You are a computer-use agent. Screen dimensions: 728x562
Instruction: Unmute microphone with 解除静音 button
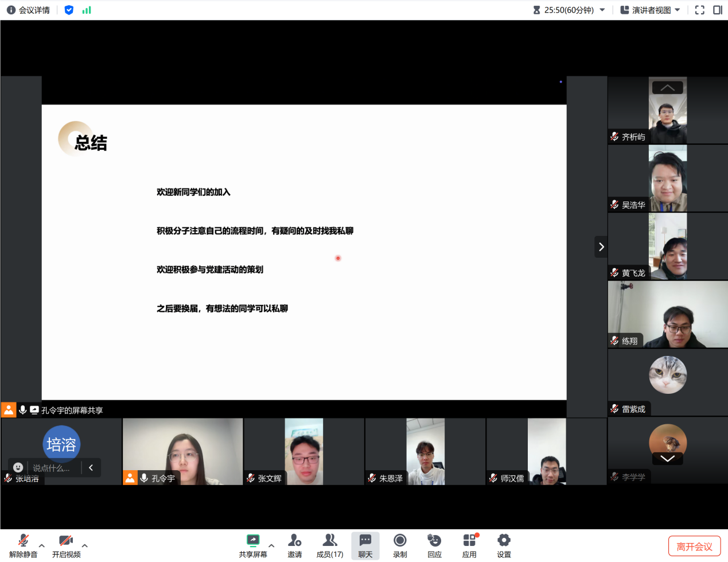coord(23,545)
